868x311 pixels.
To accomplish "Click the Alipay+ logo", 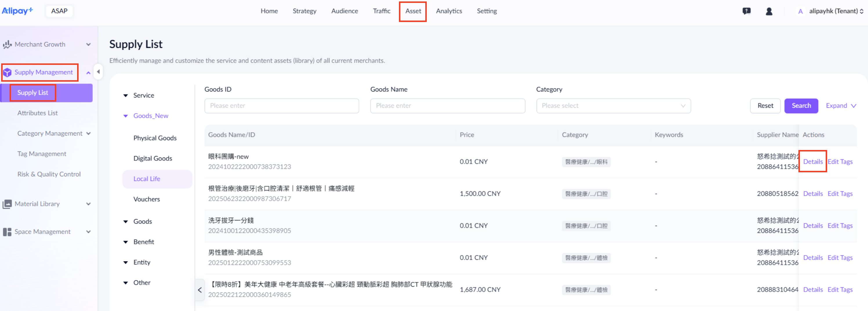I will coord(17,11).
